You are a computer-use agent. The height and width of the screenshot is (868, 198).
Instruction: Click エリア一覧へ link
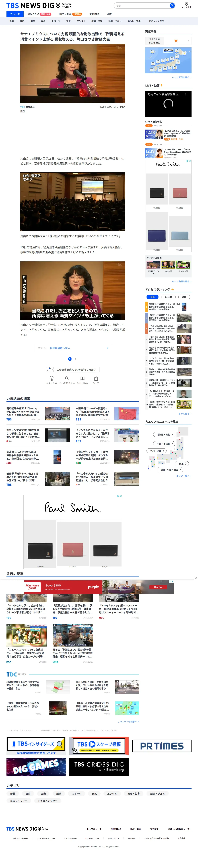(184, 476)
